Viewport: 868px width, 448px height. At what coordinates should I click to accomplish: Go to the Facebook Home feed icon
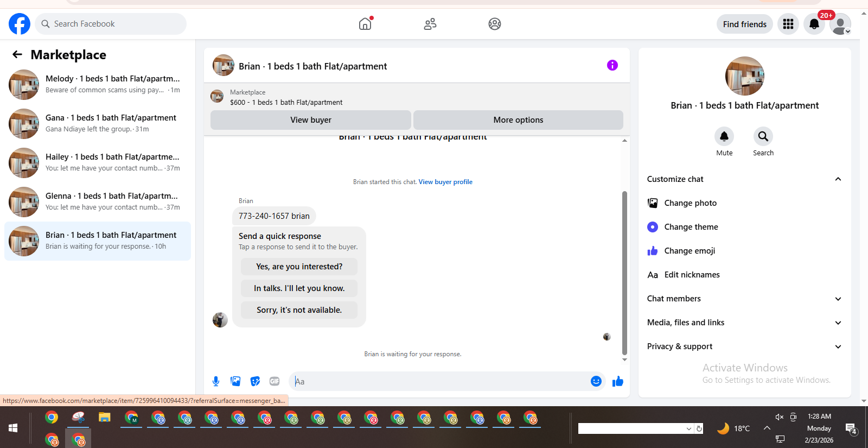pos(365,24)
